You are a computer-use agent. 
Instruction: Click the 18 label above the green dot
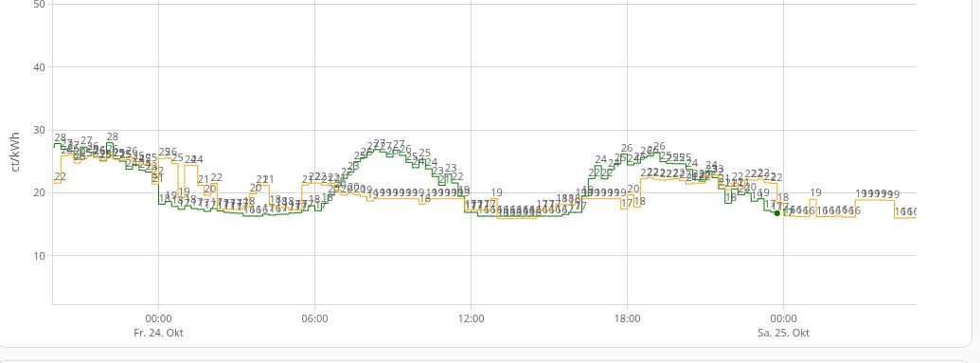pyautogui.click(x=782, y=198)
